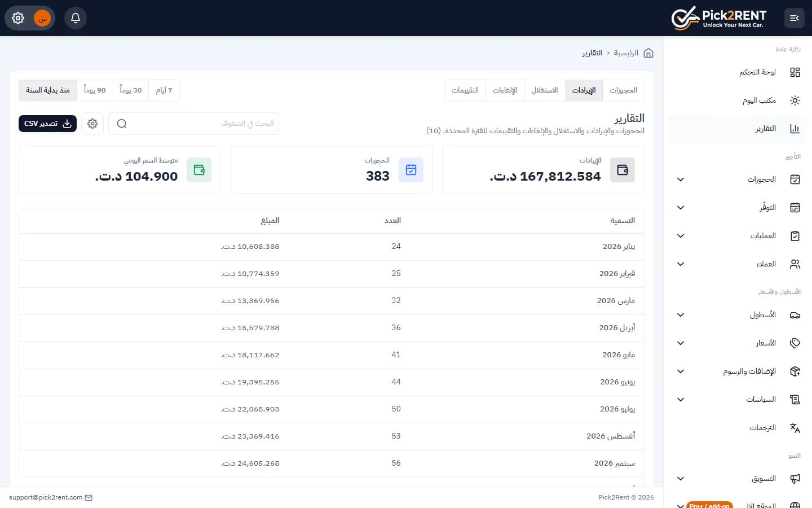The width and height of the screenshot is (812, 508).
Task: Expand العمليات sidebar section chevron
Action: [x=681, y=236]
